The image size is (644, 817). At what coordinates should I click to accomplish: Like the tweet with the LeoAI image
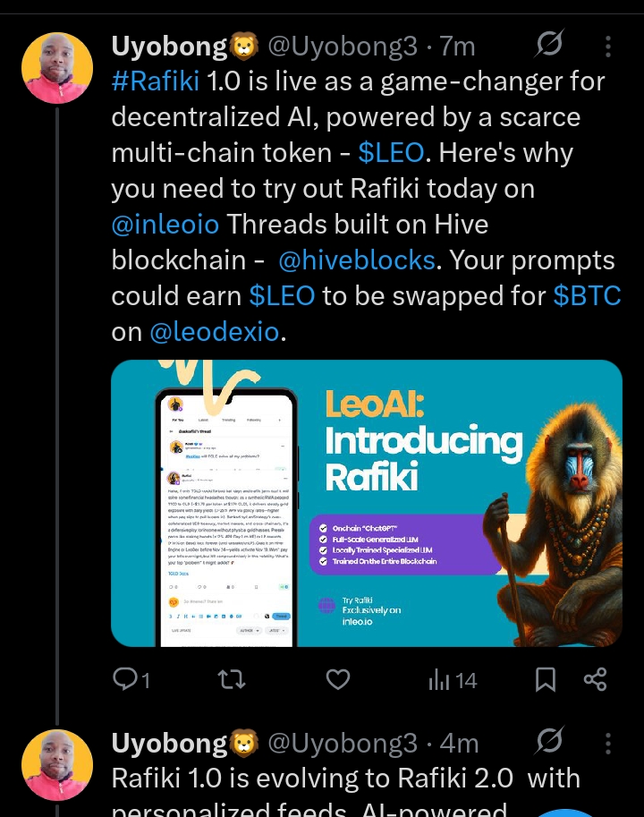pos(337,681)
